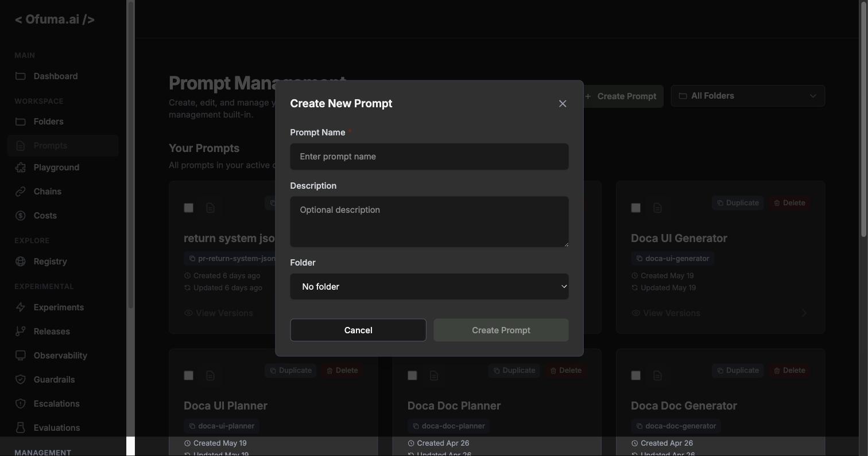Click the Create Prompt button in the dialog
The image size is (868, 456).
coord(501,330)
